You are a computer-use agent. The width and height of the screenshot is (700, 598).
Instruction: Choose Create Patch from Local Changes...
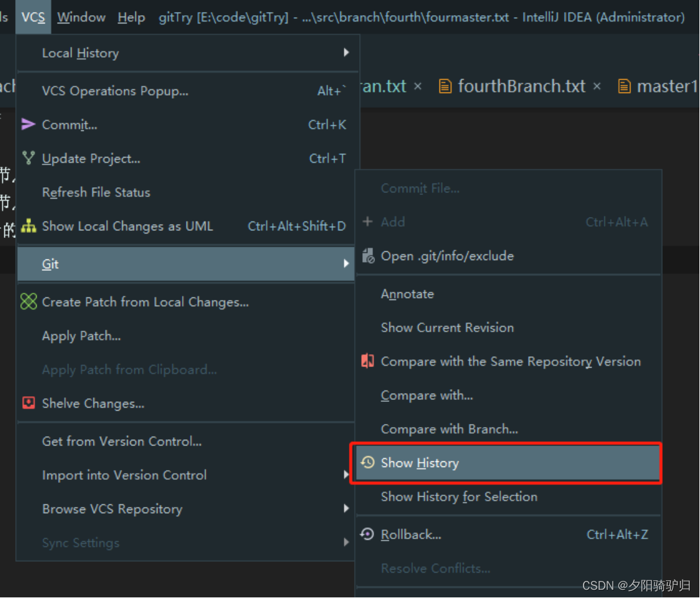click(186, 302)
